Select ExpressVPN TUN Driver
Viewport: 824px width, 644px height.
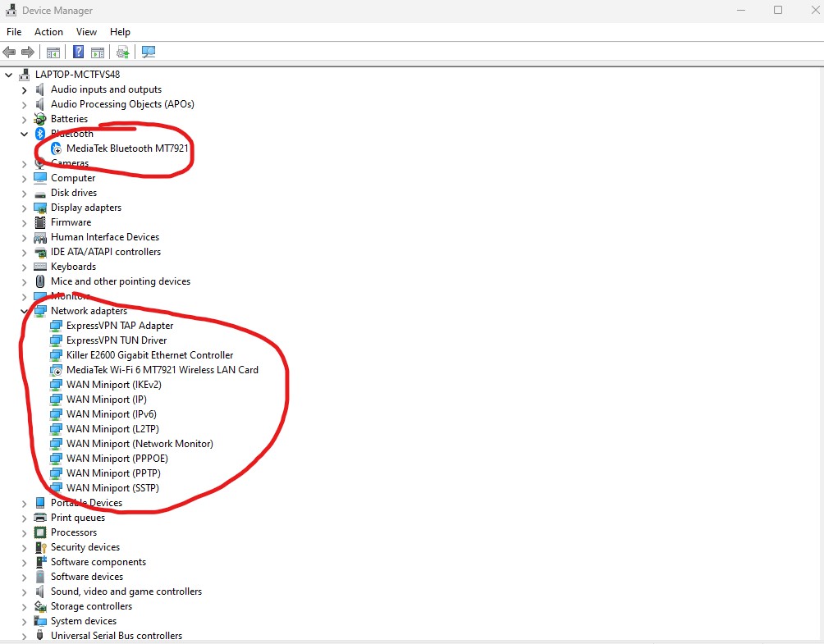117,340
